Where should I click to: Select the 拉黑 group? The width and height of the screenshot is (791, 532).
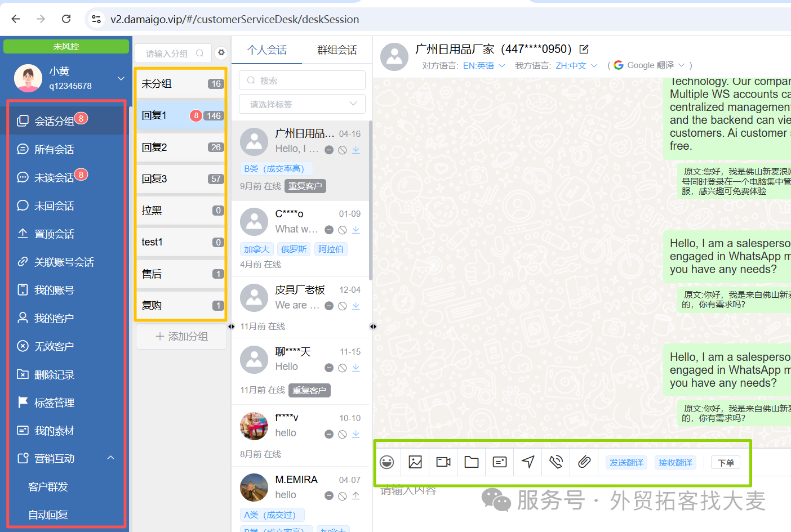point(181,211)
